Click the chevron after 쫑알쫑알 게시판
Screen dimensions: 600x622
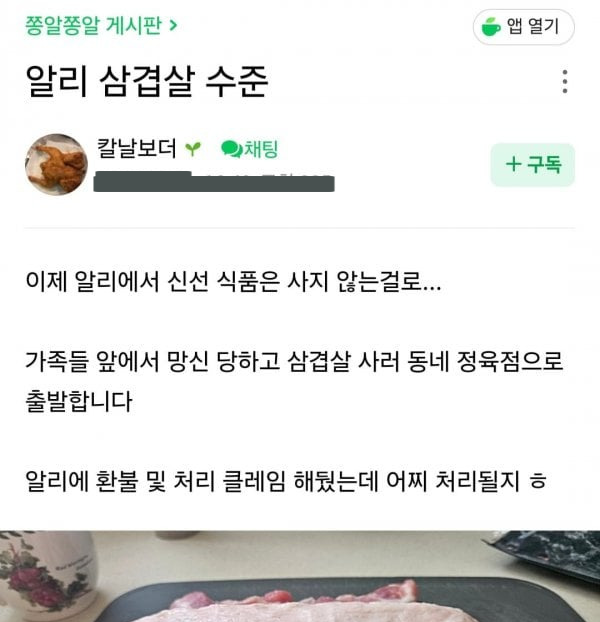pyautogui.click(x=173, y=26)
